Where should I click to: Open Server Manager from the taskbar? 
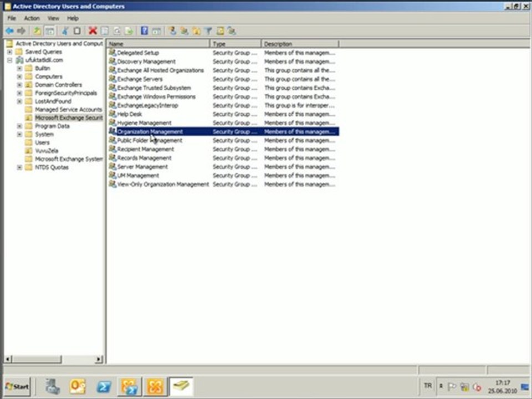pyautogui.click(x=53, y=386)
